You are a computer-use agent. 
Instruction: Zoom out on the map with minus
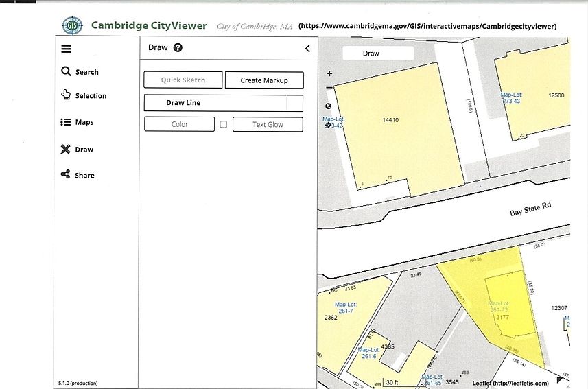329,88
